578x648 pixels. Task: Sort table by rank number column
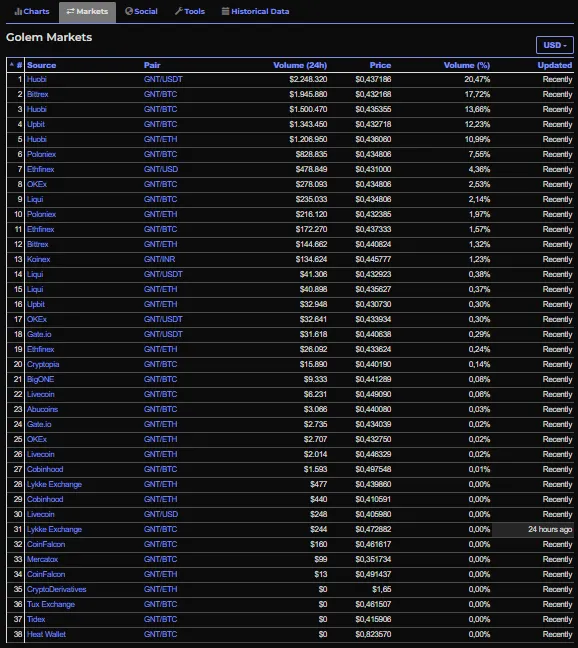click(x=16, y=65)
